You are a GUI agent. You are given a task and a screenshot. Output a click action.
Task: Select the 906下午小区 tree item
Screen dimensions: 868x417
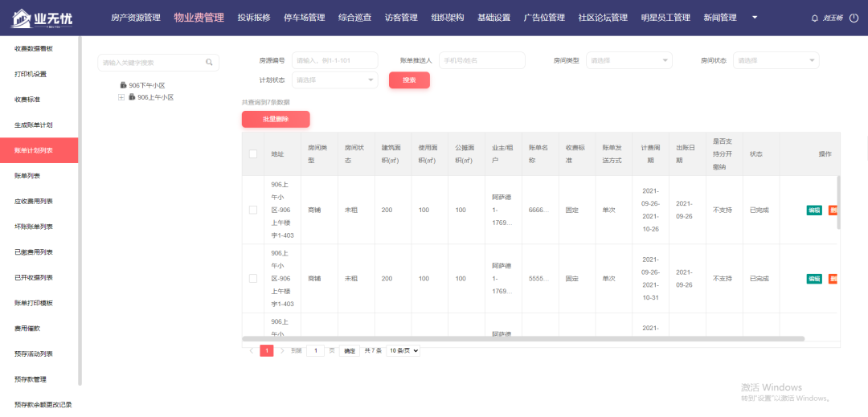pos(147,85)
